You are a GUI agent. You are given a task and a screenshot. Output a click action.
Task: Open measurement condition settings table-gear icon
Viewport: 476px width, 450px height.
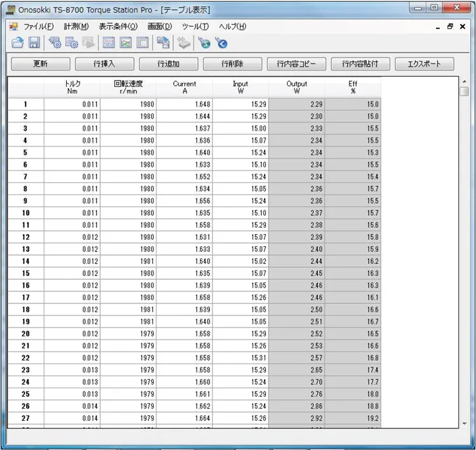(x=72, y=43)
